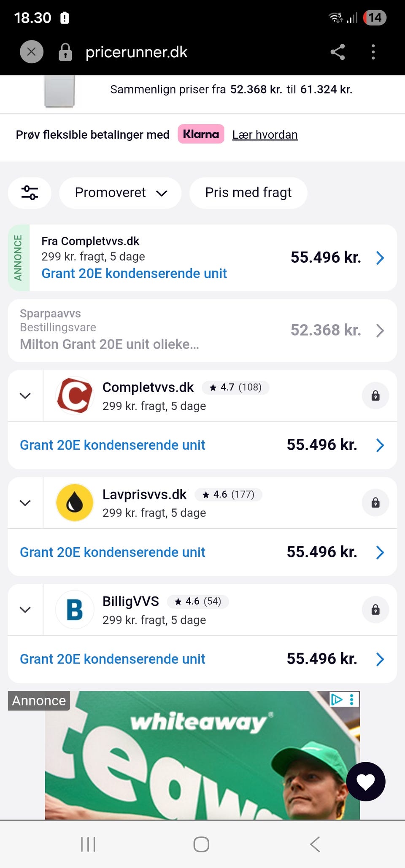Expand the BilligVVS store details
The image size is (405, 868).
point(25,610)
